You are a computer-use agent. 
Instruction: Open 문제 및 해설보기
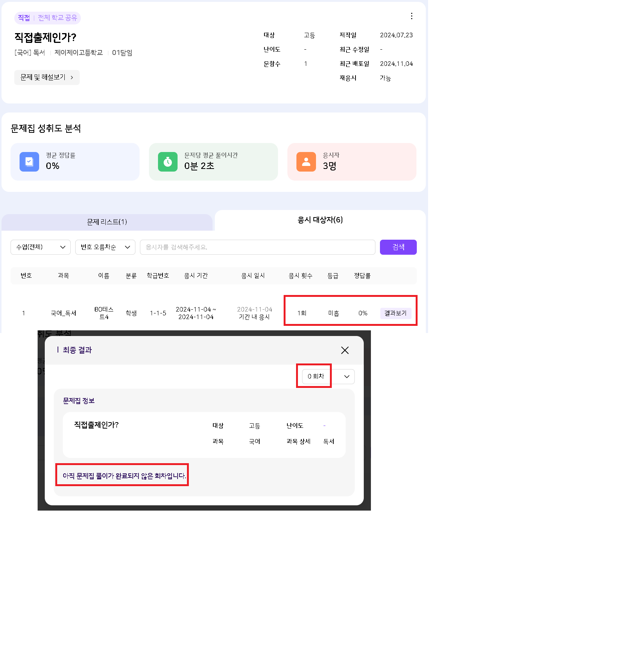coord(47,78)
